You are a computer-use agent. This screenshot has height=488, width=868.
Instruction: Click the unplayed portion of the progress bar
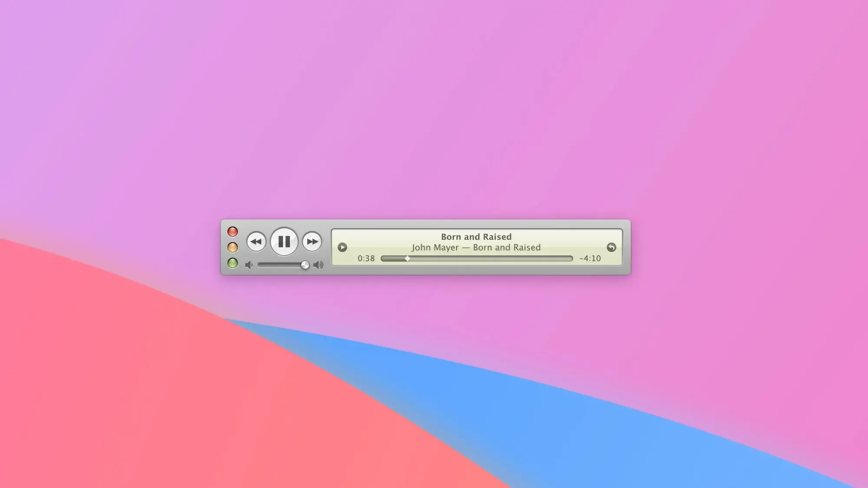pos(490,259)
